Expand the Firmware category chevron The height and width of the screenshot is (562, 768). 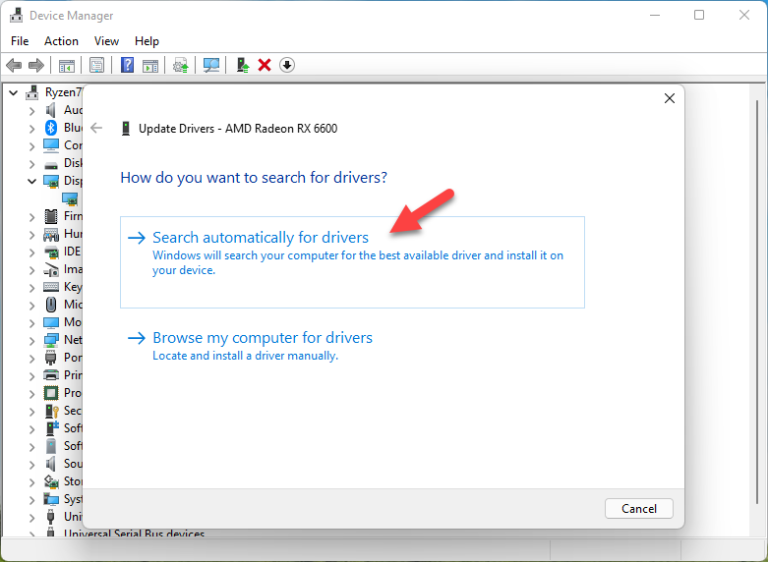tap(32, 217)
